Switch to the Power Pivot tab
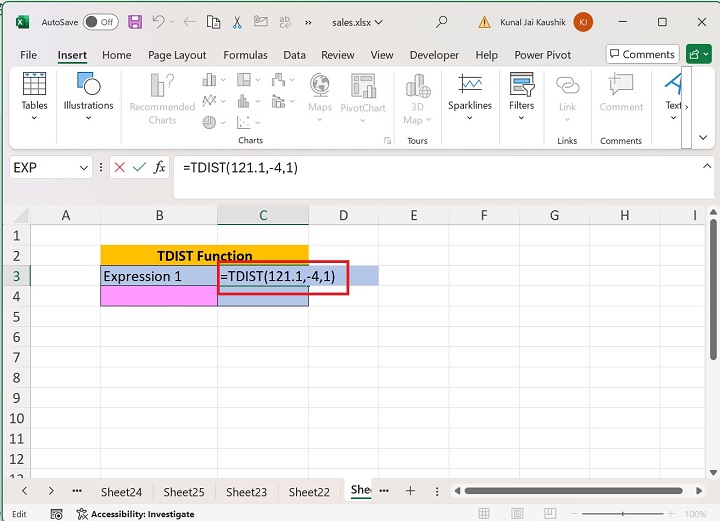720x521 pixels. tap(543, 55)
